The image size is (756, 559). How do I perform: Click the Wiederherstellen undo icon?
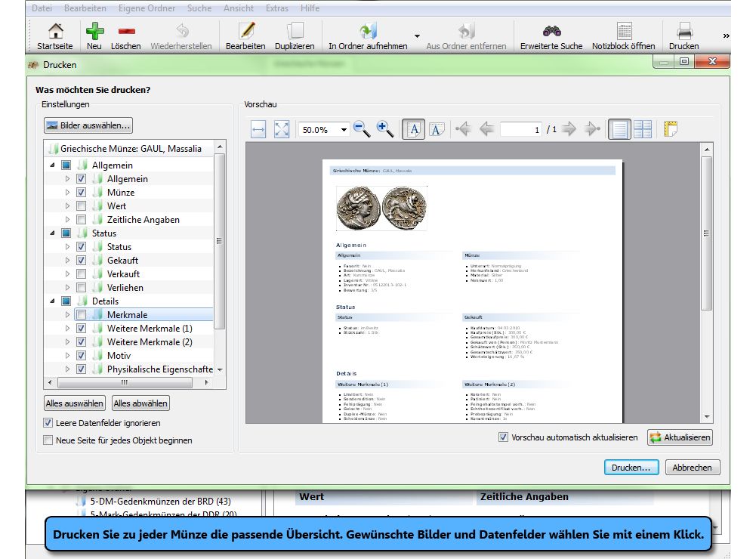click(182, 31)
